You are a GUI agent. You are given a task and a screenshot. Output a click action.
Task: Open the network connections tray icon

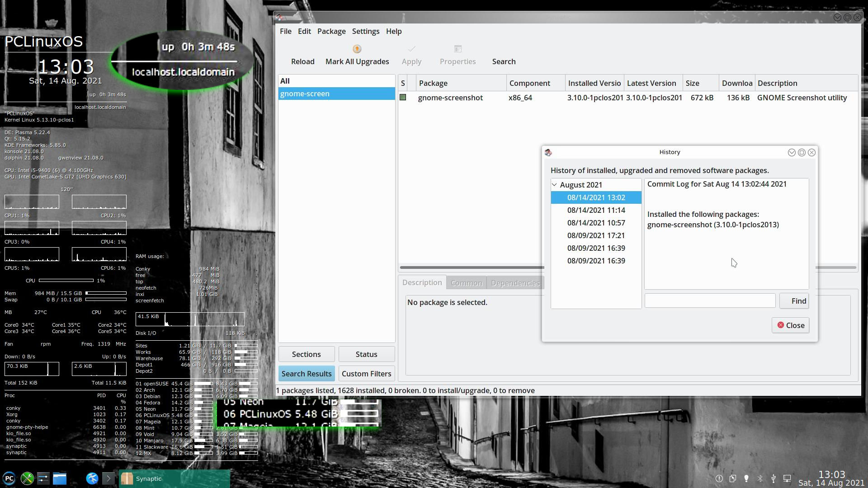[787, 479]
